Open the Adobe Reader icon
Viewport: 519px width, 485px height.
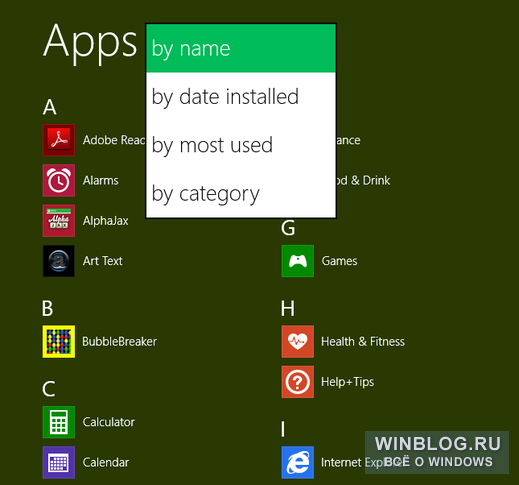[x=59, y=140]
